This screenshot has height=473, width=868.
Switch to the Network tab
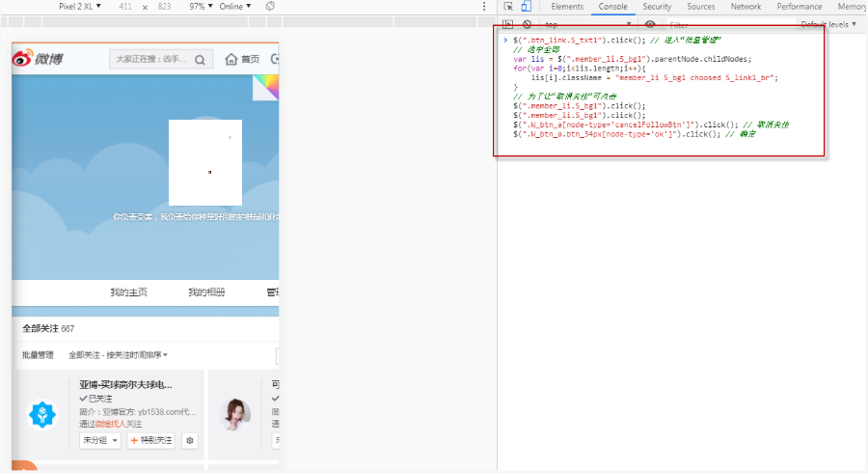point(746,7)
